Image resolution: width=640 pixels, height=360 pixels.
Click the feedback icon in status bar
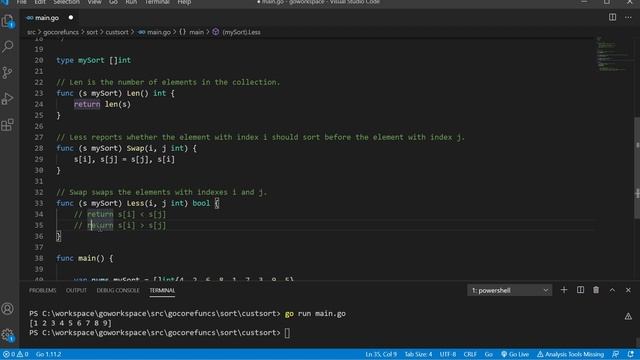[x=616, y=354]
